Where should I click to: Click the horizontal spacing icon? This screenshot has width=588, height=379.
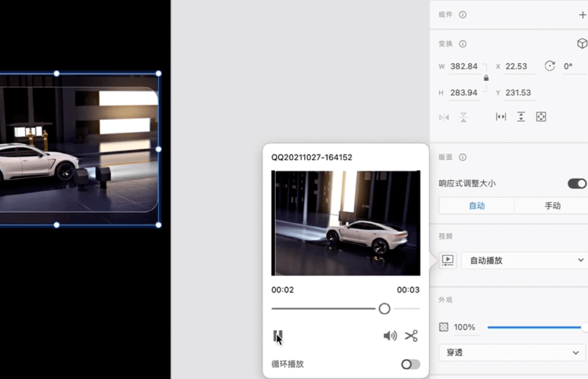[501, 117]
